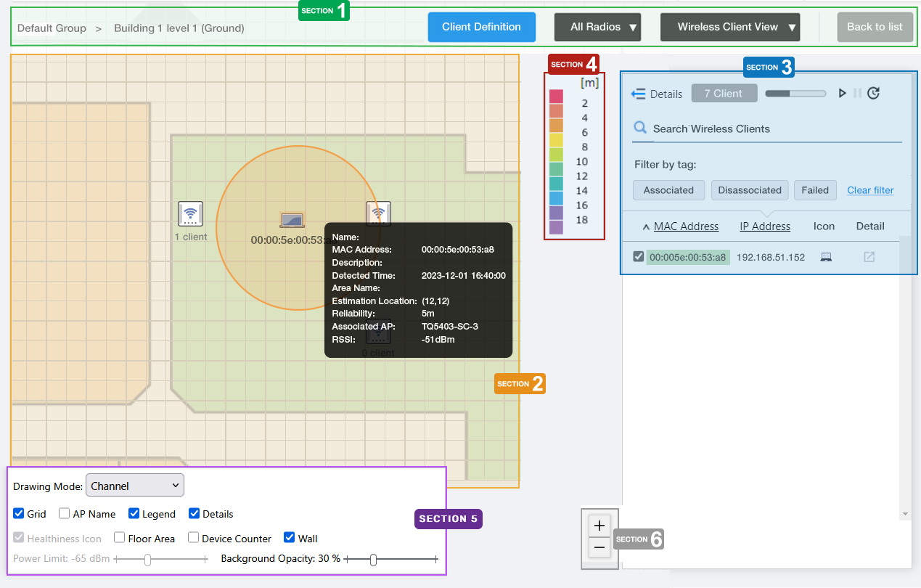Click the laptop client icon on the map
This screenshot has width=921, height=588.
[292, 220]
